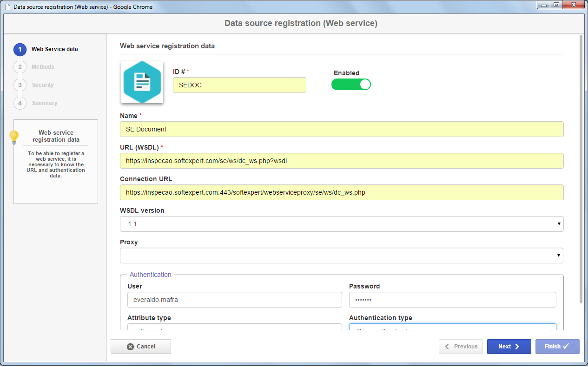Image resolution: width=588 pixels, height=367 pixels.
Task: Click the Next button's arrow chevron
Action: point(517,347)
